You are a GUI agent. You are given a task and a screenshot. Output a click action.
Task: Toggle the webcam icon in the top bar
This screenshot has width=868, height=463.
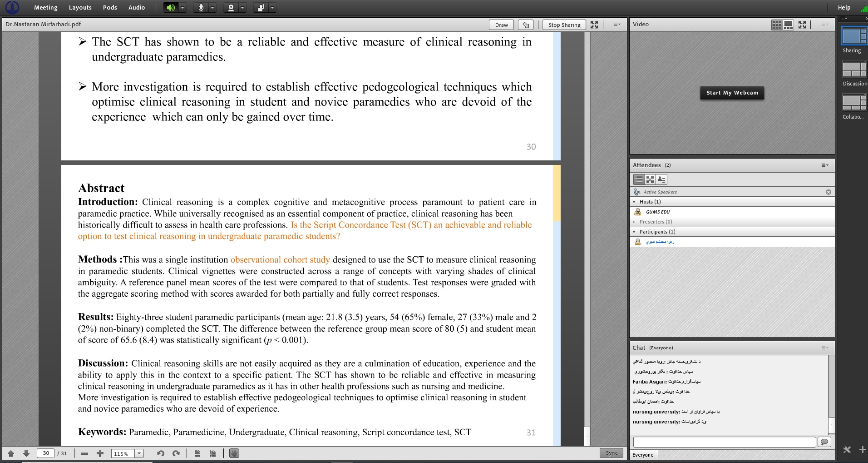[x=231, y=8]
